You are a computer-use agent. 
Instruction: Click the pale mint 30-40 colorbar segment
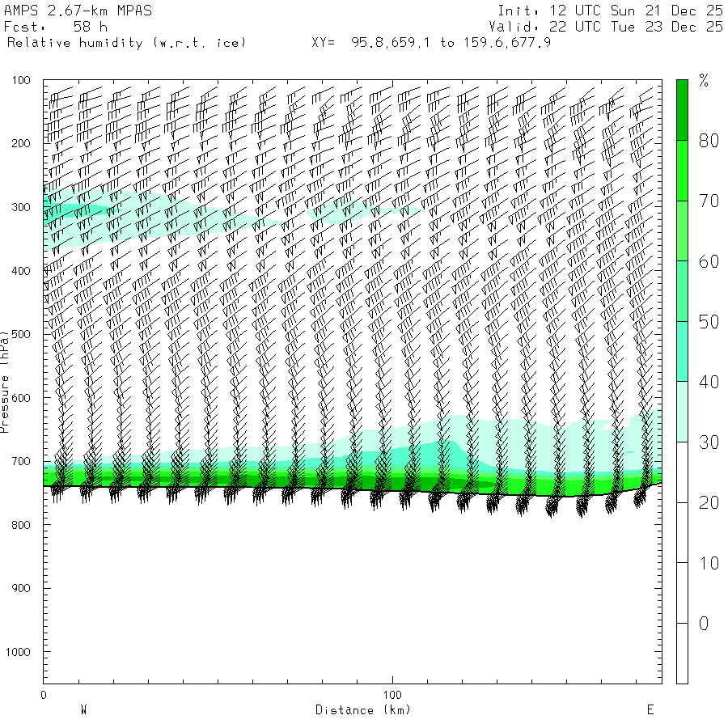(682, 412)
